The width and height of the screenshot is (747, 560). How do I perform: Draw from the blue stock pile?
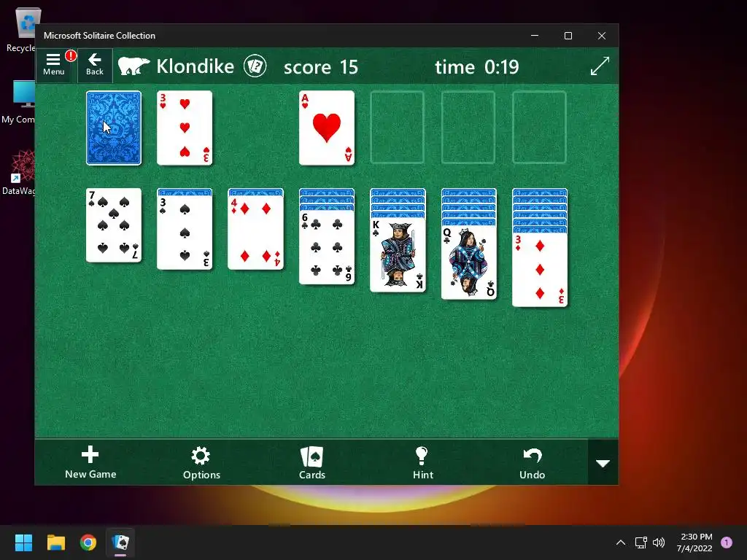click(x=114, y=128)
